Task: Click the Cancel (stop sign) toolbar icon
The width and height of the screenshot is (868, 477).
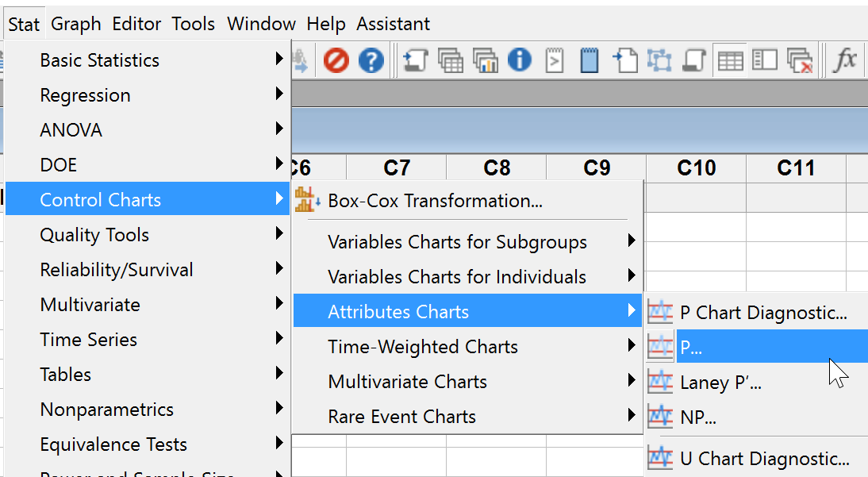Action: 335,60
